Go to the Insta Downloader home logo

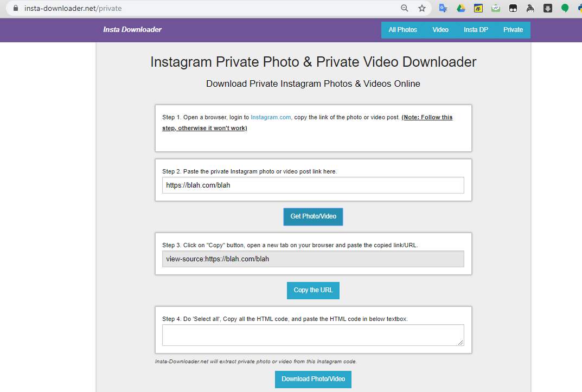pos(132,30)
